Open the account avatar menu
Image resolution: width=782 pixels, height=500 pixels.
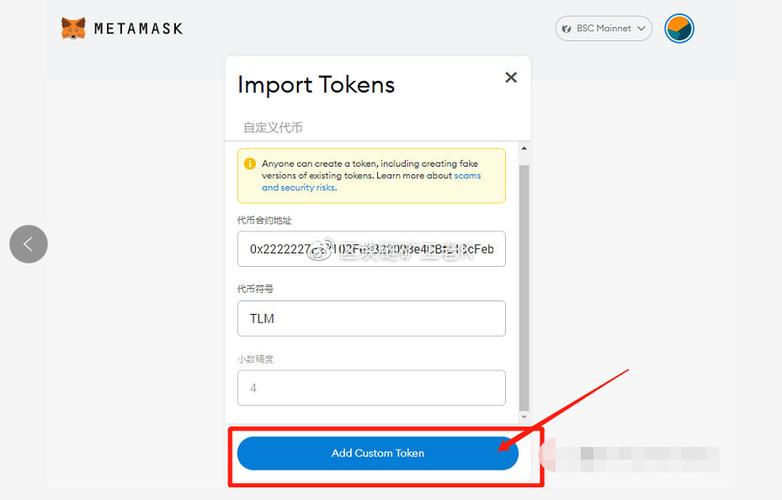[679, 29]
